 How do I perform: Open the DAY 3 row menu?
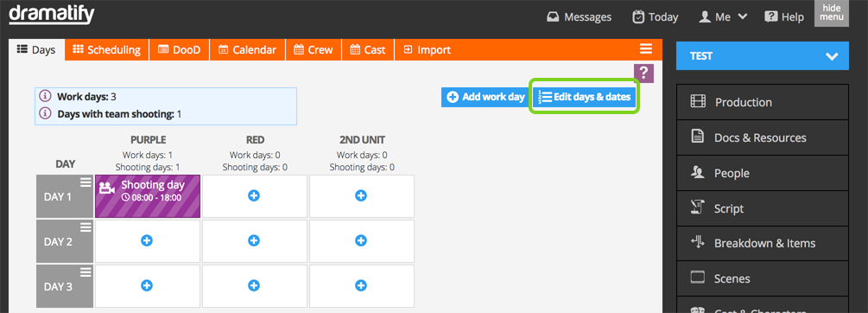coord(86,272)
